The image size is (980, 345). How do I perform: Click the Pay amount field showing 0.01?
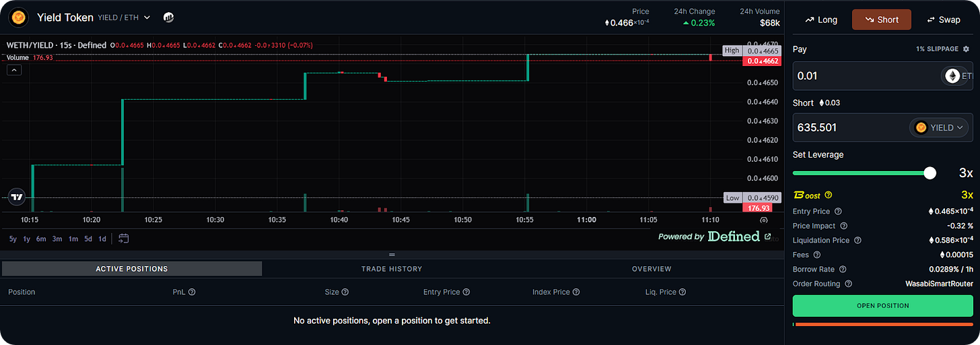point(882,76)
